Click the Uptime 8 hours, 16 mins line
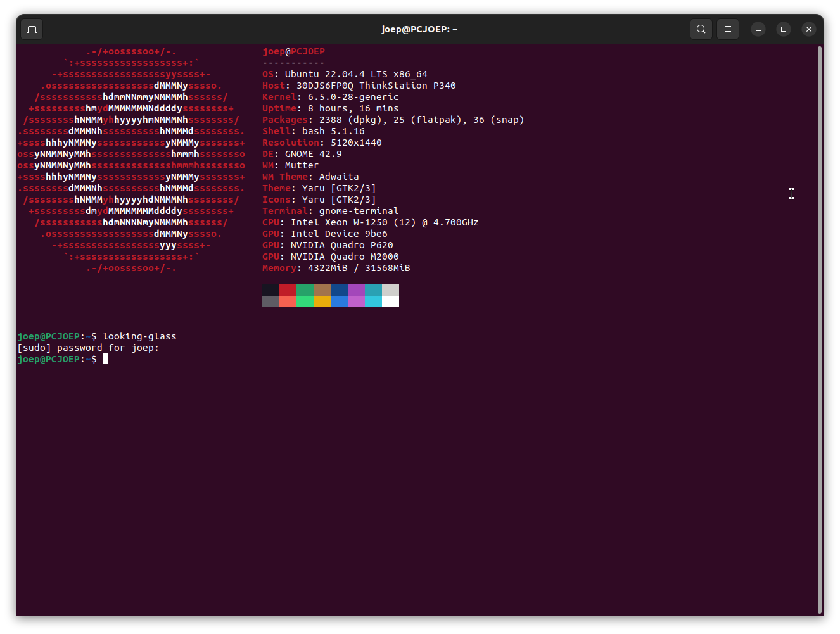840x634 pixels. (331, 108)
